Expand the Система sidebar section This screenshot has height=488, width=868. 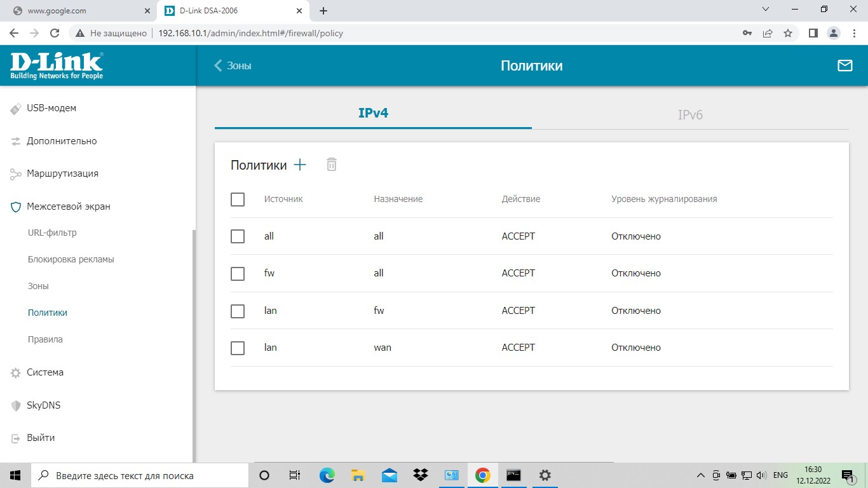click(44, 372)
